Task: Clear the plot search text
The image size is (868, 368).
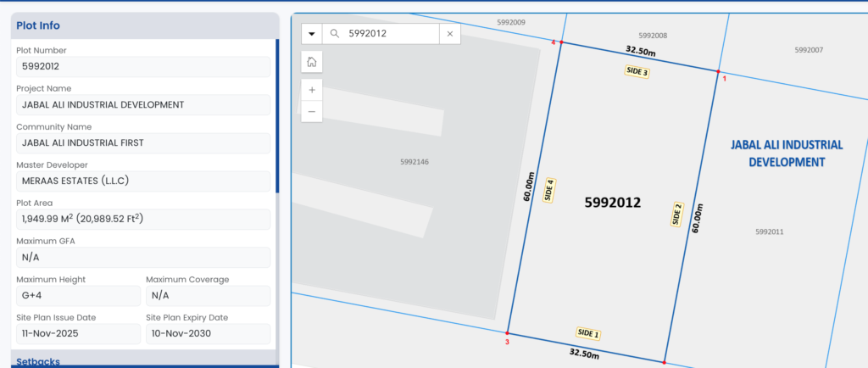Action: (x=450, y=34)
